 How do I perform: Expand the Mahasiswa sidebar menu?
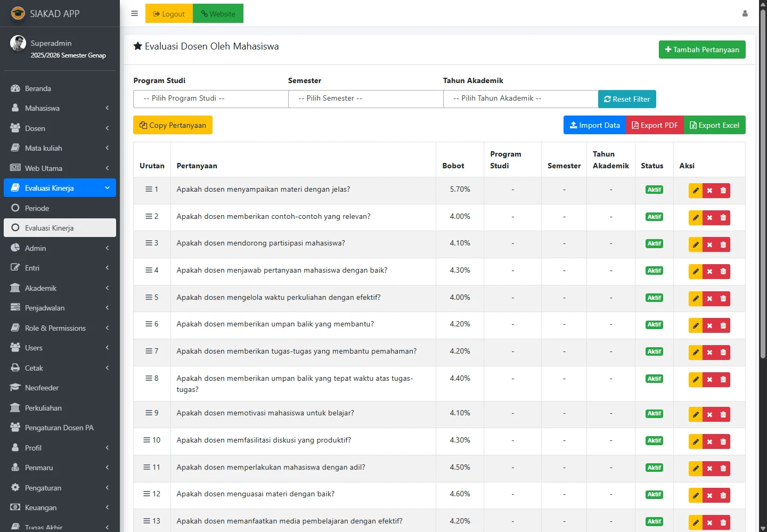click(x=60, y=108)
